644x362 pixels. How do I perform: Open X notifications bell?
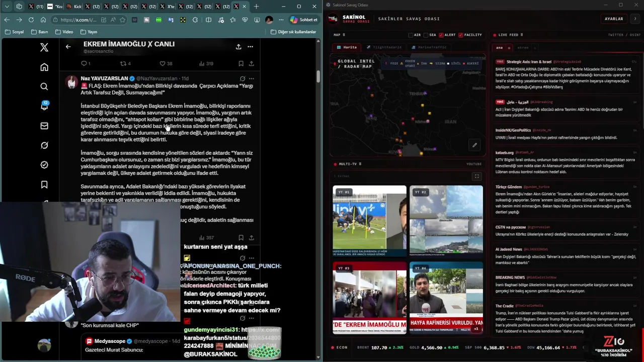(44, 106)
